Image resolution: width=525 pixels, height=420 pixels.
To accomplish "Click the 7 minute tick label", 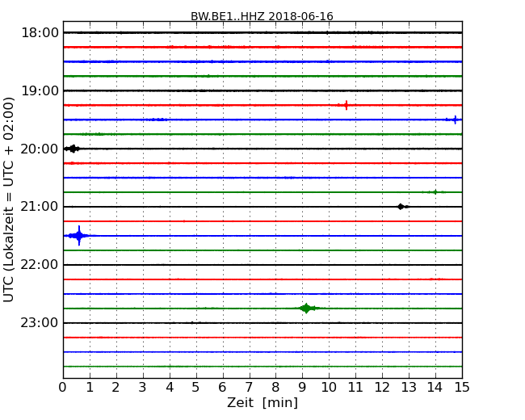I will (x=249, y=388).
